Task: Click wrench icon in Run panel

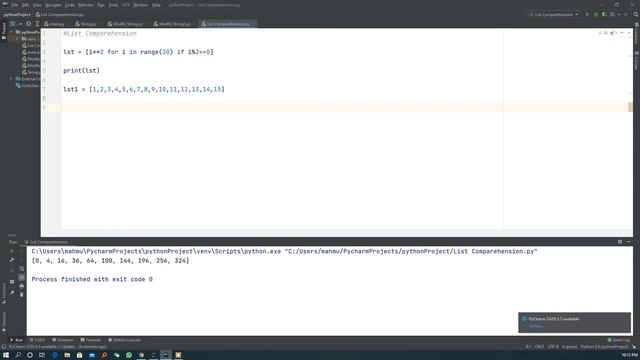Action: click(12, 260)
